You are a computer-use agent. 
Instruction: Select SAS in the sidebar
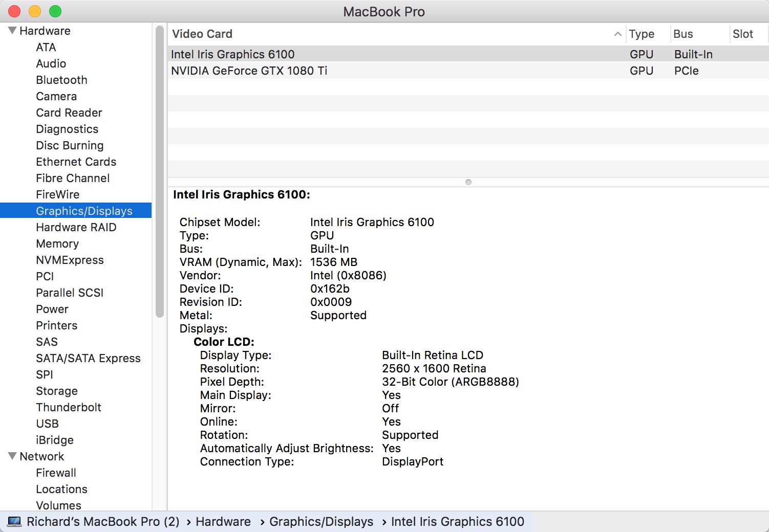coord(47,342)
